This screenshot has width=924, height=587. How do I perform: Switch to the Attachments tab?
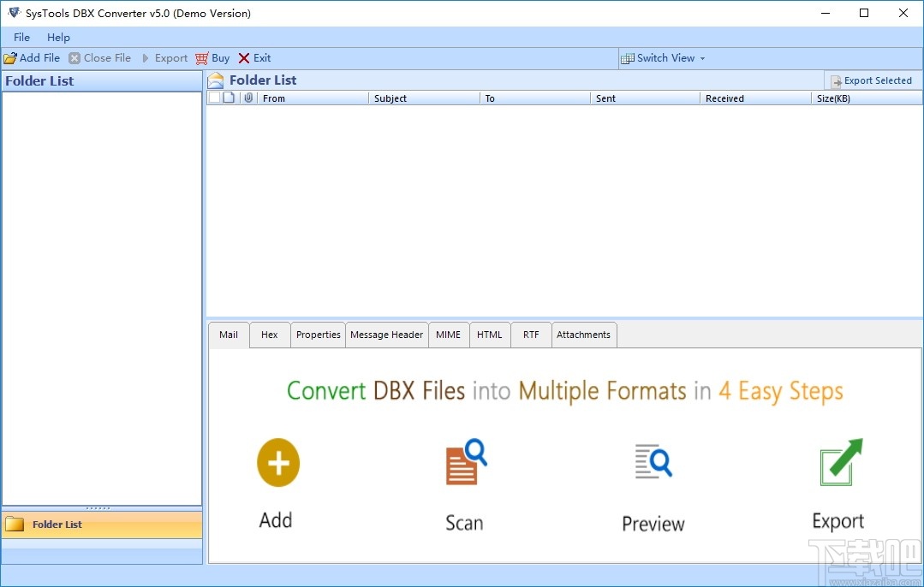(x=584, y=335)
